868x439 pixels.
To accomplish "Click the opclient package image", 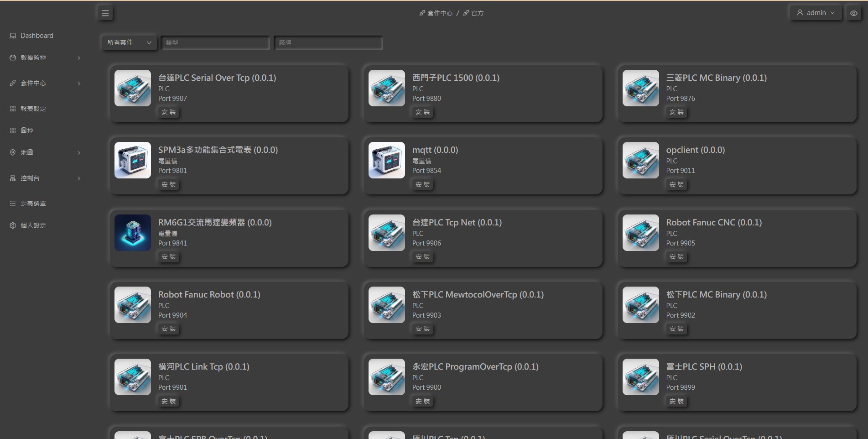I will (641, 160).
